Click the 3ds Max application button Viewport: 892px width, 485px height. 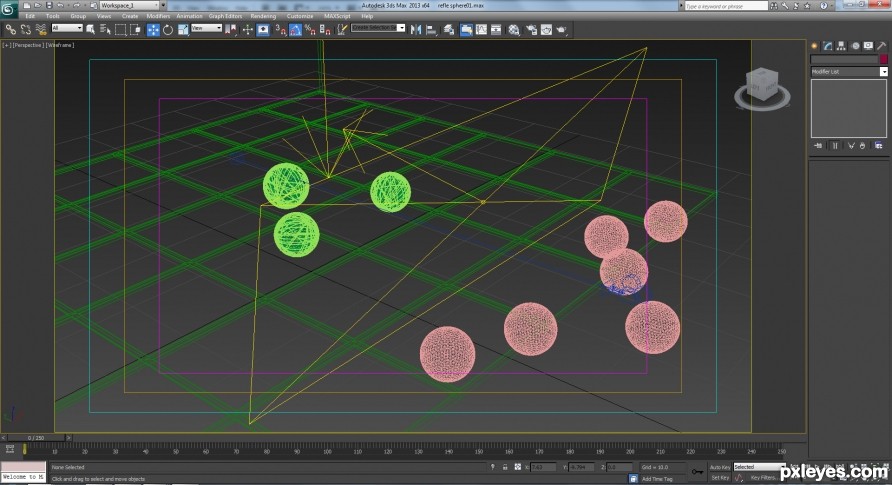coord(8,9)
